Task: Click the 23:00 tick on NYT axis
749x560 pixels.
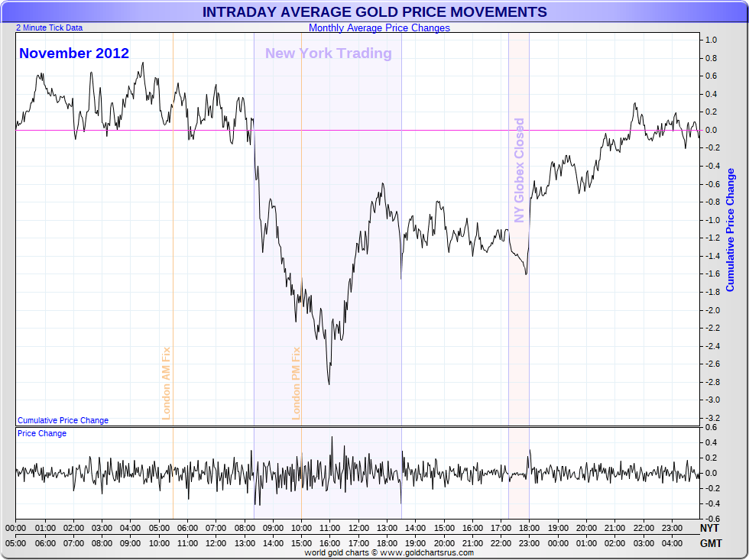Action: 672,528
